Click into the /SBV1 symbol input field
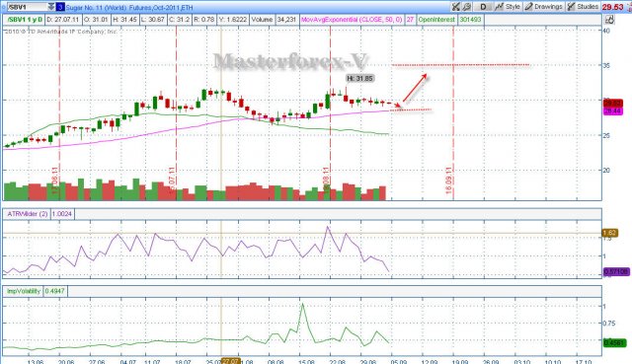Viewport: 632px width, 364px height. pyautogui.click(x=28, y=7)
